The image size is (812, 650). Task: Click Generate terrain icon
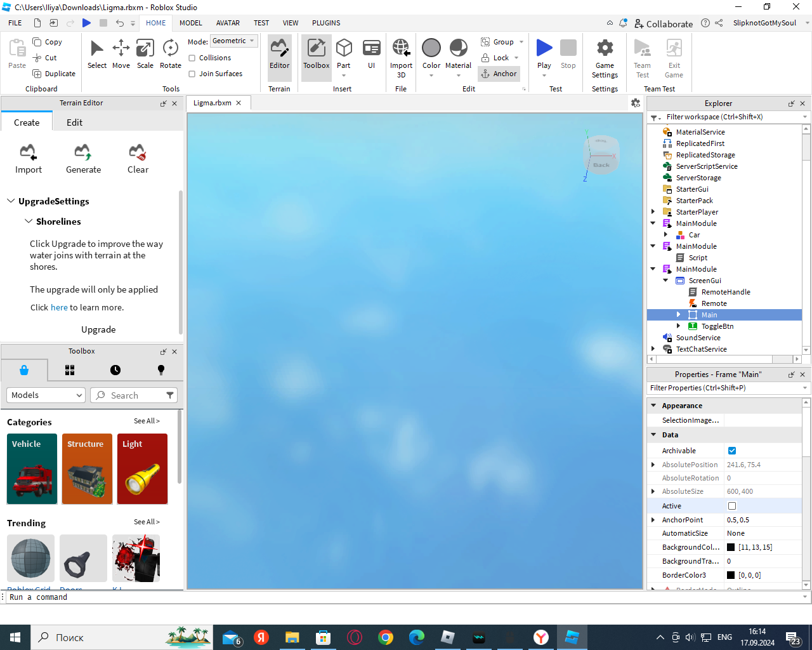tap(83, 159)
